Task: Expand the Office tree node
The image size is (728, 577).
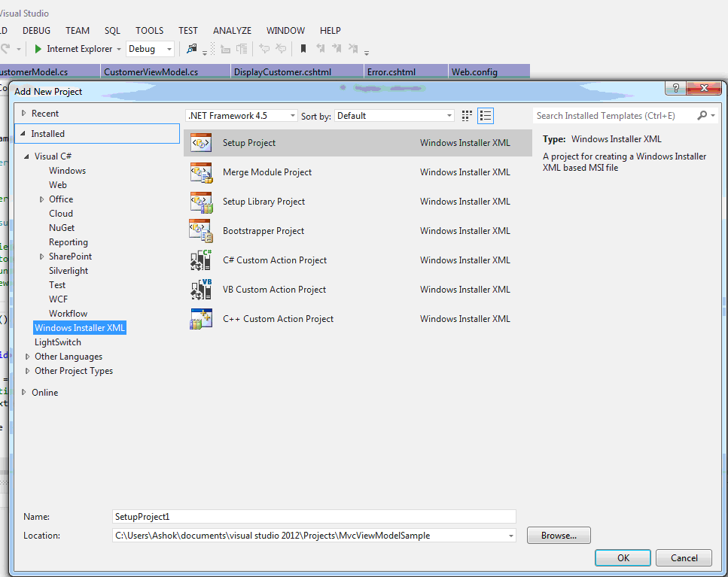Action: pos(42,199)
